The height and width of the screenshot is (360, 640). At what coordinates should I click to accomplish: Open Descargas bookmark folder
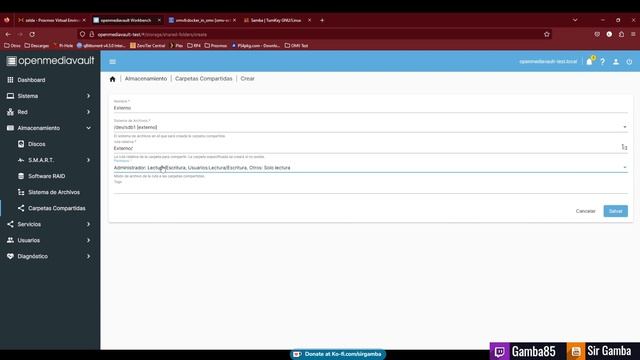click(37, 46)
